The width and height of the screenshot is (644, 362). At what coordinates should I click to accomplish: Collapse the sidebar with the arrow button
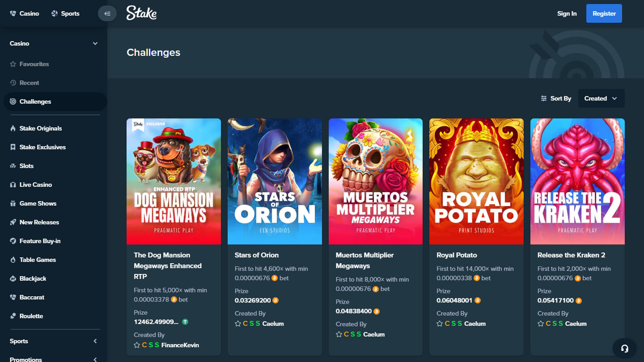[107, 13]
